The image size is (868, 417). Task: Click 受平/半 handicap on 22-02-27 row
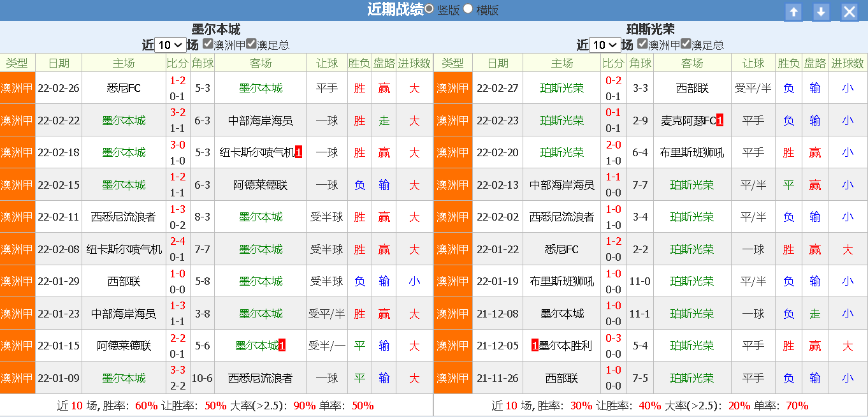[753, 88]
